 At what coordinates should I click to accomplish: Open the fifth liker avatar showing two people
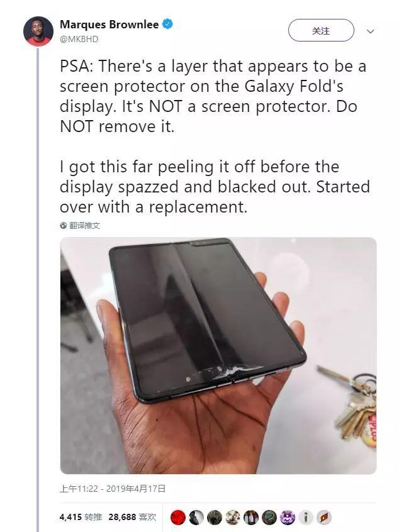(x=251, y=518)
